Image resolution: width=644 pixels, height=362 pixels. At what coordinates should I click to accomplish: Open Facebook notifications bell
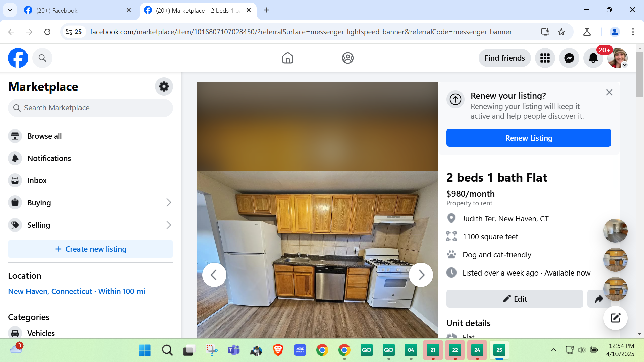[593, 58]
